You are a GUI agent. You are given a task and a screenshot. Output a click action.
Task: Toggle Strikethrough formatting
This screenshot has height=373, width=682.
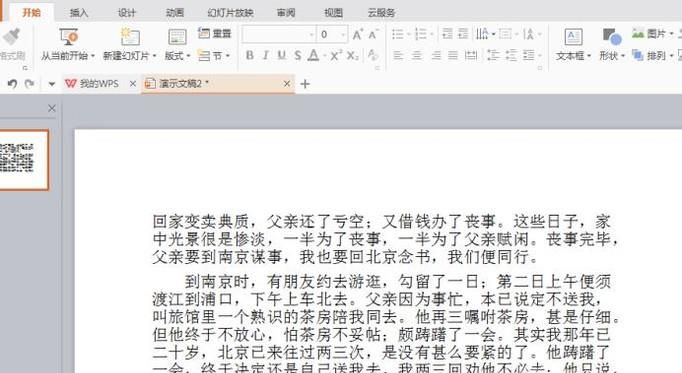298,55
